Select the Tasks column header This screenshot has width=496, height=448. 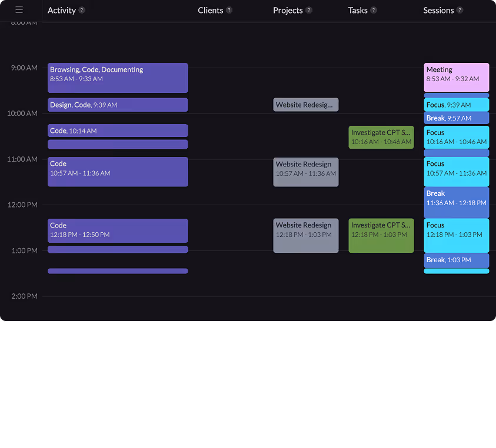tap(358, 11)
